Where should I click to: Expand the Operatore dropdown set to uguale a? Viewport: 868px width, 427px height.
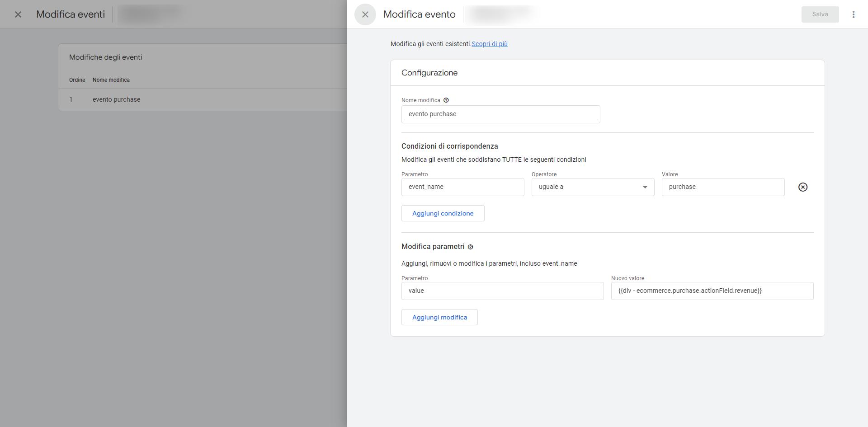[592, 187]
